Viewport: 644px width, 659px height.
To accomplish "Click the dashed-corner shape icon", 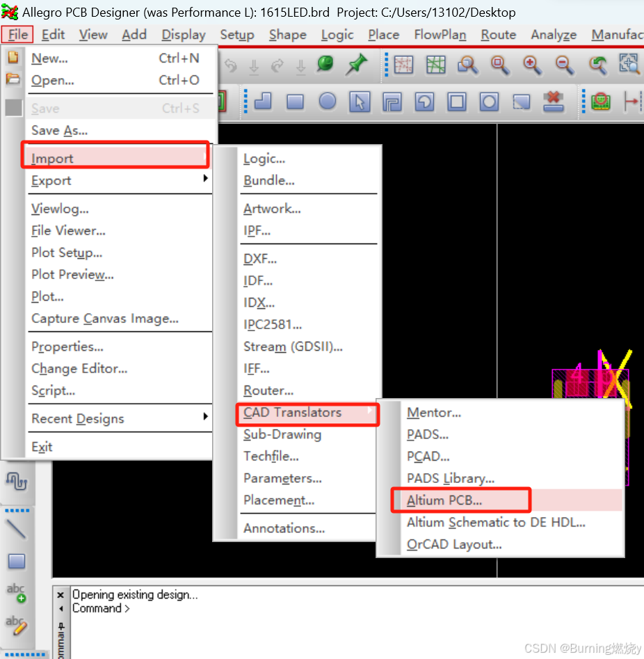I will tap(522, 102).
